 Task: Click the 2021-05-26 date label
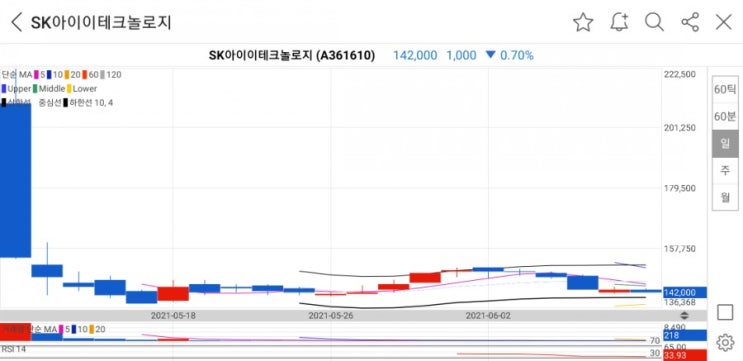pyautogui.click(x=330, y=315)
